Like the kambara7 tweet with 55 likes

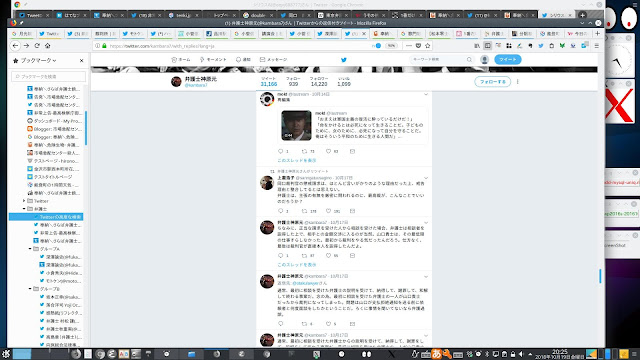[328, 256]
